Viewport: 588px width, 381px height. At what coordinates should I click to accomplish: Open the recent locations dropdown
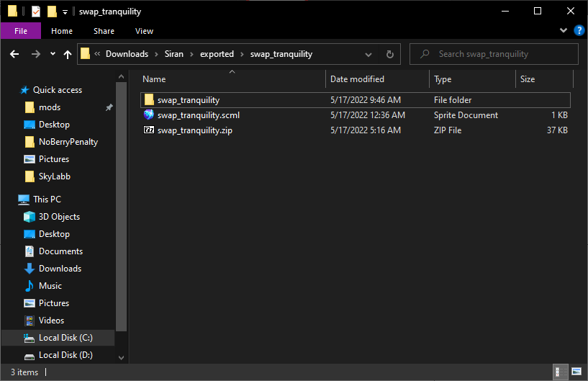click(53, 54)
